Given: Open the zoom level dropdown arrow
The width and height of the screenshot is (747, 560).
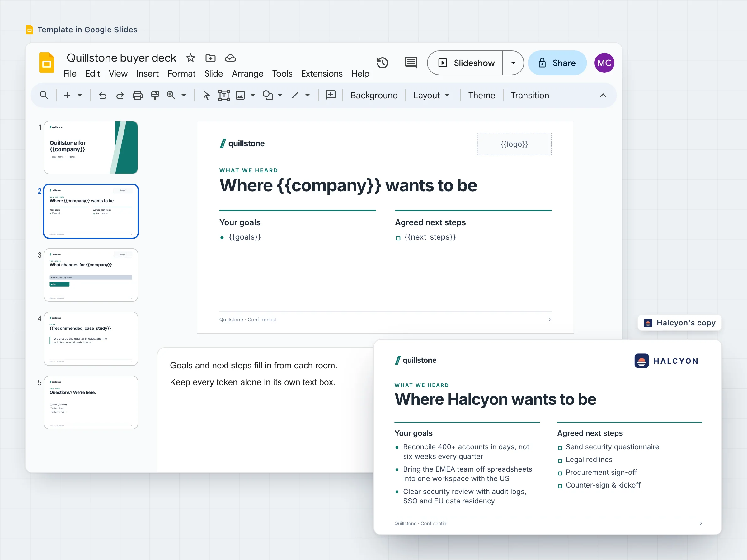Looking at the screenshot, I should [x=184, y=96].
